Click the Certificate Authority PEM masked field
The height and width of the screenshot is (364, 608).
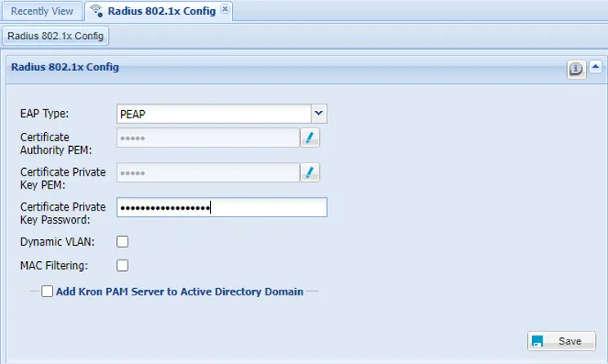(208, 137)
